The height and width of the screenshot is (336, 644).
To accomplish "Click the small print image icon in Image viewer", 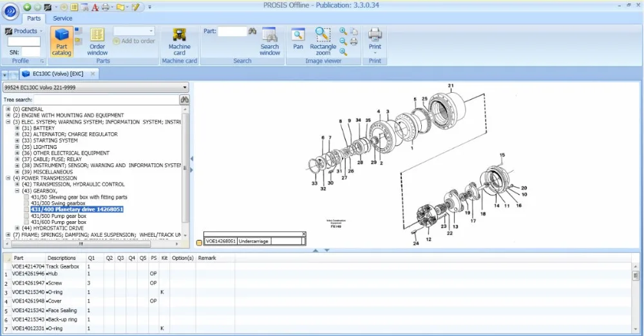I will pyautogui.click(x=354, y=41).
